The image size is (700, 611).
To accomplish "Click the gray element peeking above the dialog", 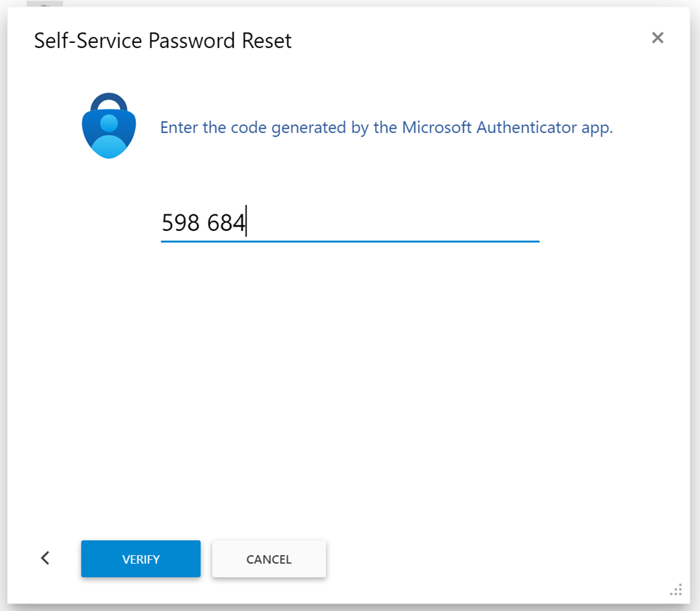I will click(x=44, y=4).
